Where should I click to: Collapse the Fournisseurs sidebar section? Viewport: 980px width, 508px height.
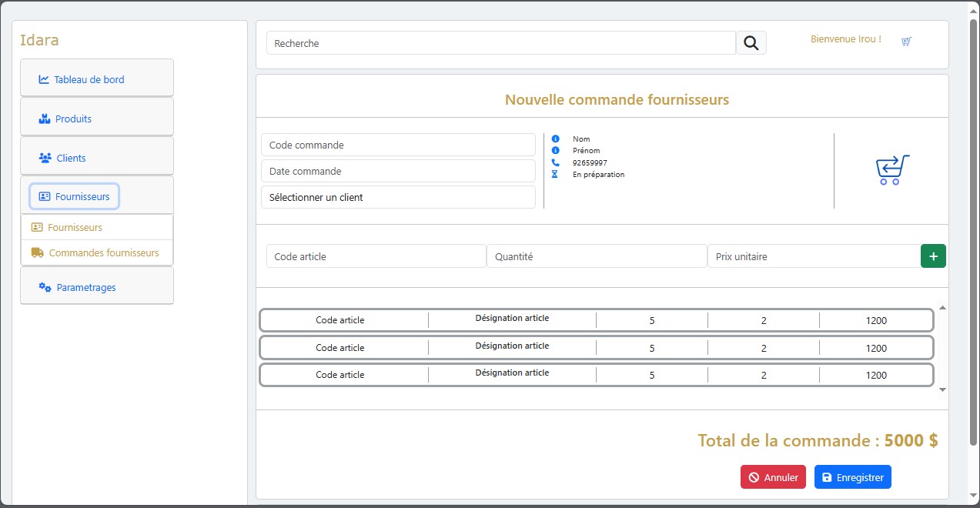(x=74, y=196)
